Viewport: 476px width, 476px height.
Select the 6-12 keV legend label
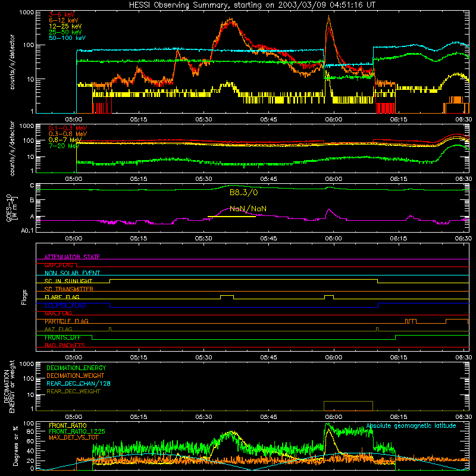(64, 20)
